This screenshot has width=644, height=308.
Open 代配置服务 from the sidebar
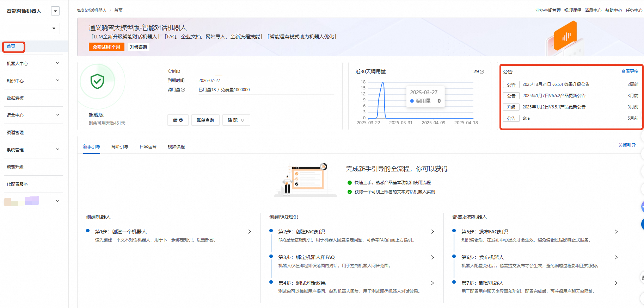(x=17, y=184)
